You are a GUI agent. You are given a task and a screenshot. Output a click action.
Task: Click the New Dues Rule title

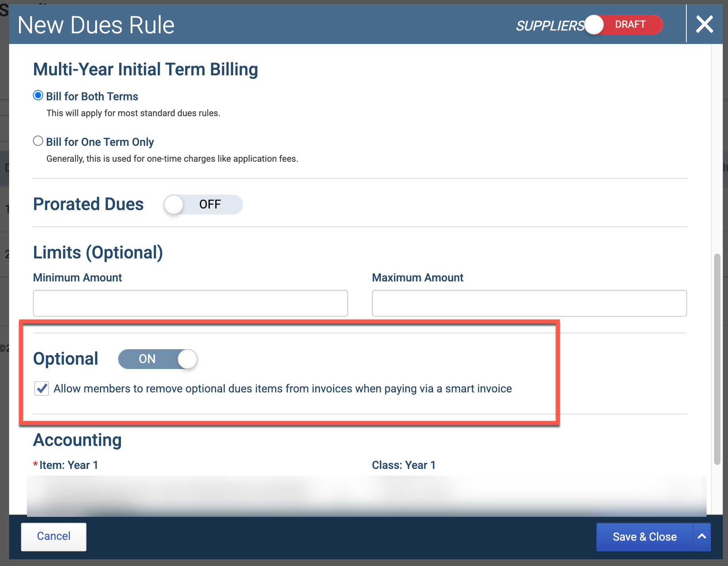click(96, 25)
